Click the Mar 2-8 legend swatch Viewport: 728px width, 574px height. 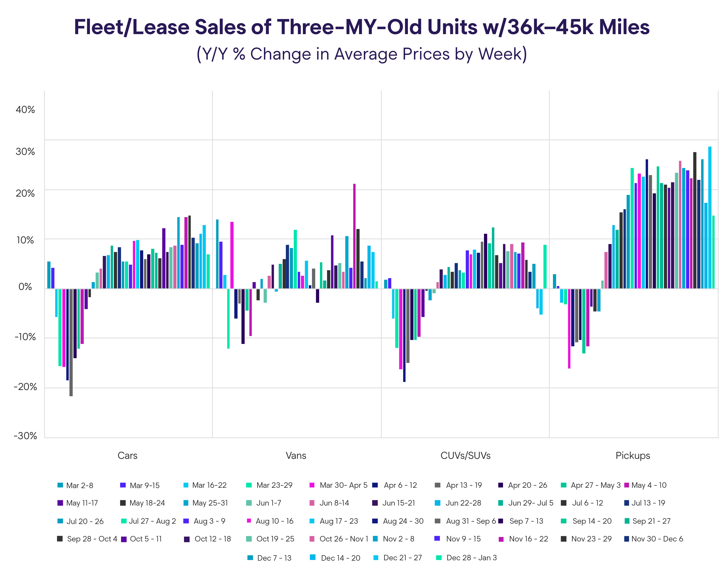pos(60,485)
